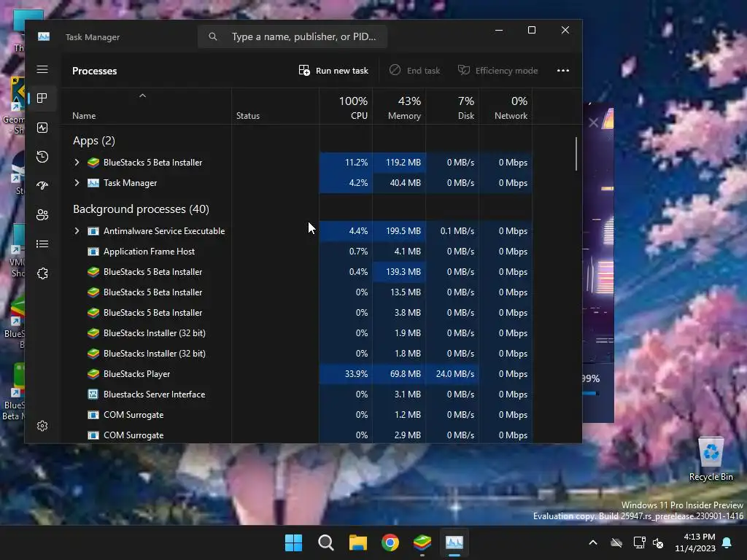Sort by Memory column header
Image resolution: width=747 pixels, height=560 pixels.
(399, 106)
